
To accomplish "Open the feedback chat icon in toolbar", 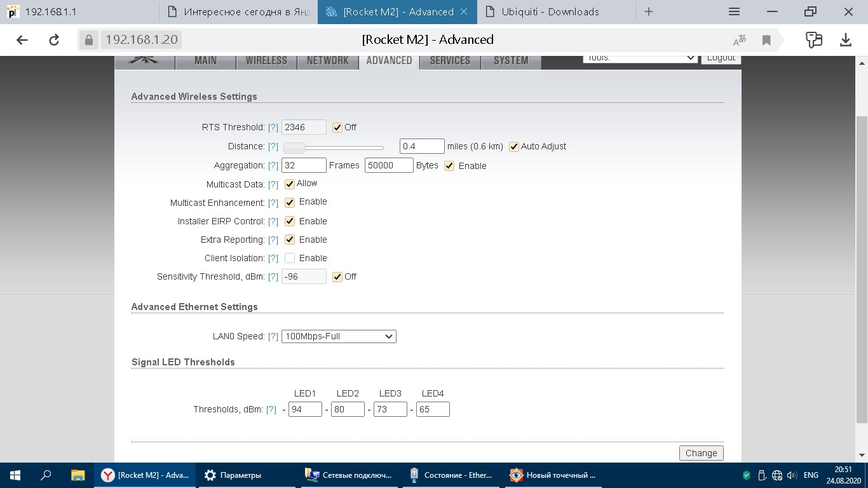I will point(814,40).
